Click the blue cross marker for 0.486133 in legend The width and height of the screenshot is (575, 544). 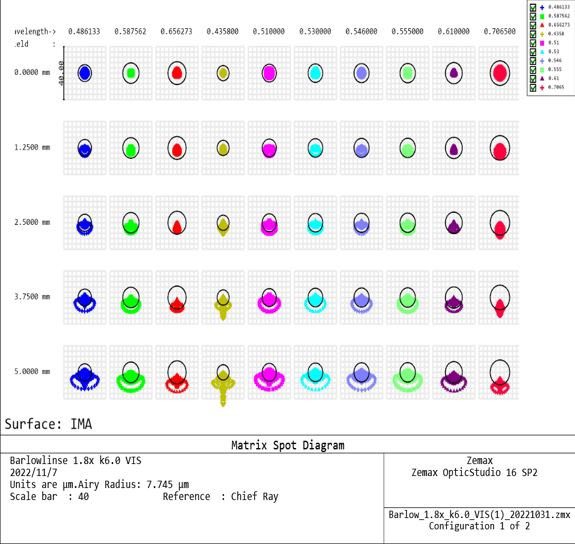542,7
